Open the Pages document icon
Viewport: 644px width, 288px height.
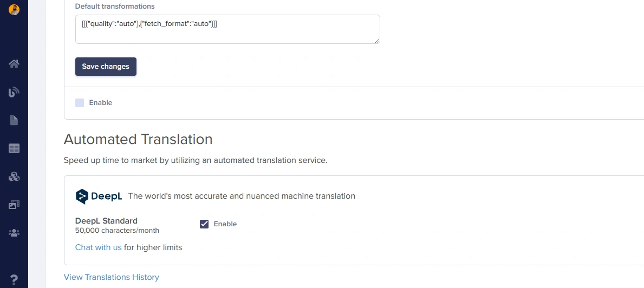tap(14, 120)
